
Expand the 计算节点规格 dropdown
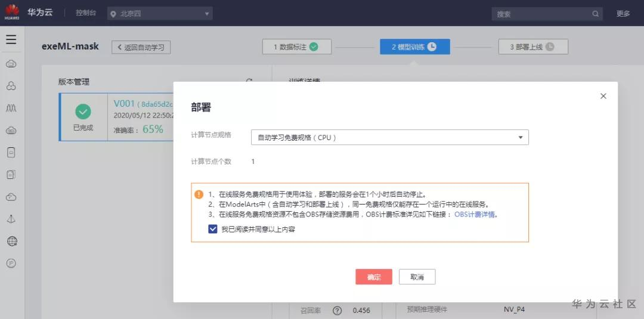pyautogui.click(x=389, y=138)
